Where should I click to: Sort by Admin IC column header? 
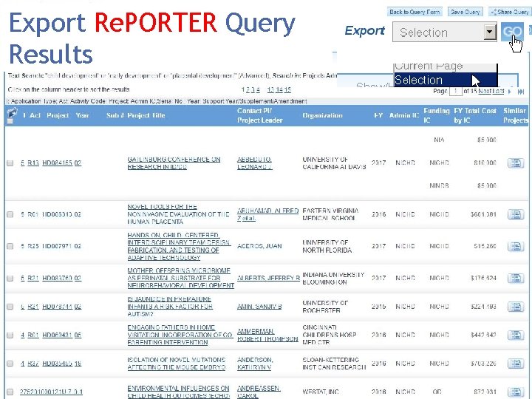403,115
